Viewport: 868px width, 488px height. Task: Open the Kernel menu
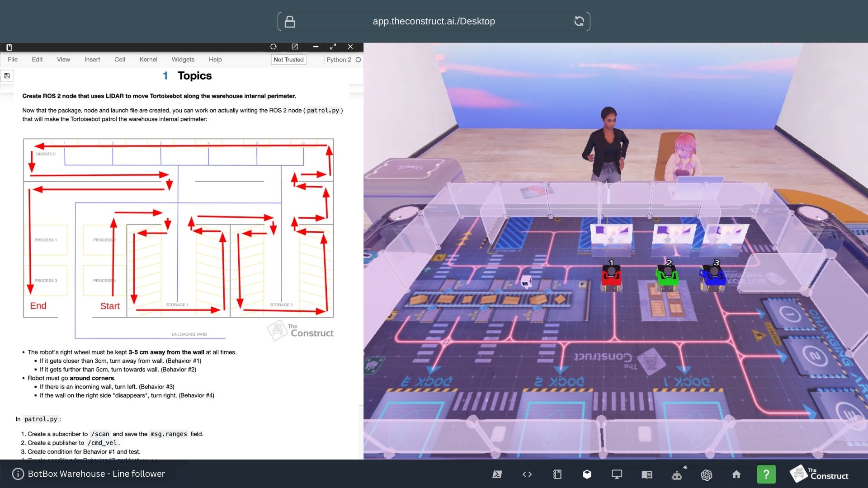coord(148,59)
